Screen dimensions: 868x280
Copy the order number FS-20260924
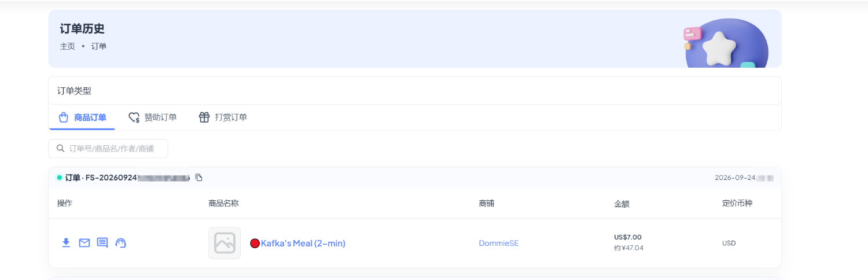(199, 178)
